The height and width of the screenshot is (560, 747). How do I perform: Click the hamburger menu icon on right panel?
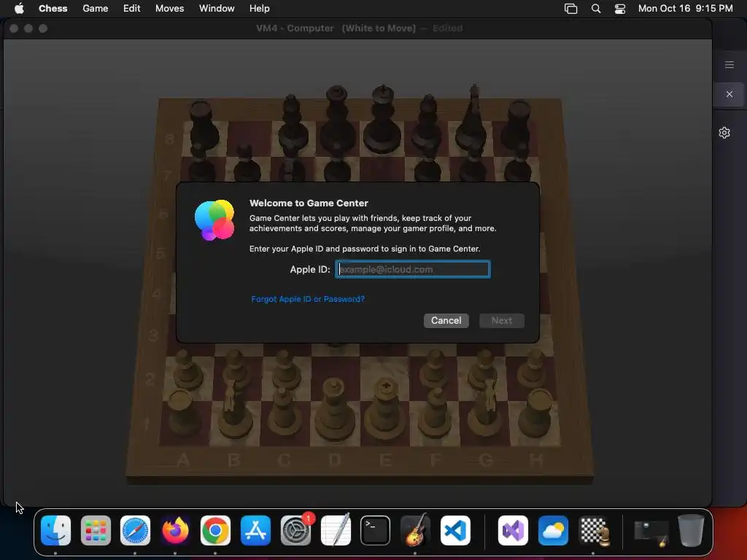[729, 65]
